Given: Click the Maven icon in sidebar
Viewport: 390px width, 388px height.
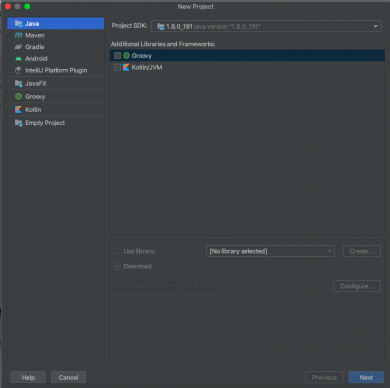Looking at the screenshot, I should point(18,35).
